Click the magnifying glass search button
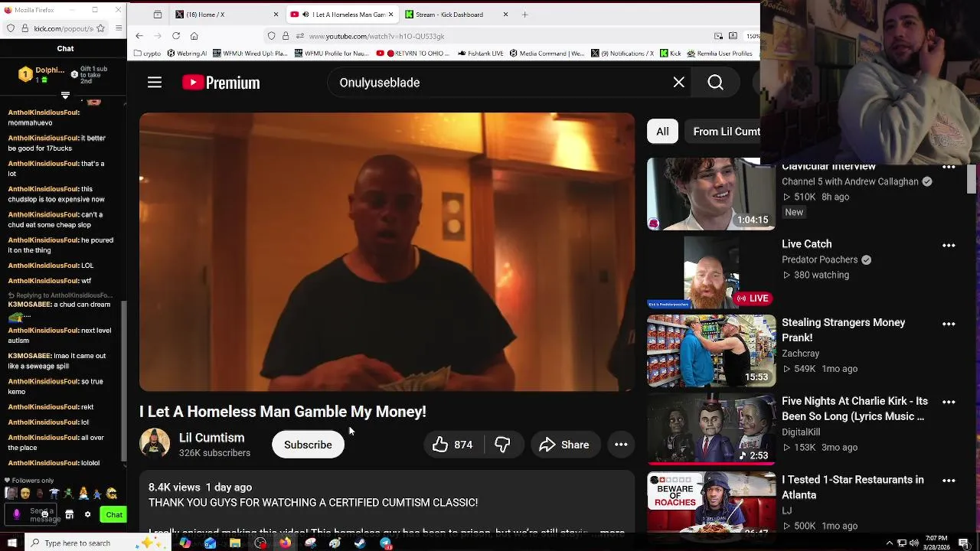This screenshot has width=980, height=551. coord(715,83)
